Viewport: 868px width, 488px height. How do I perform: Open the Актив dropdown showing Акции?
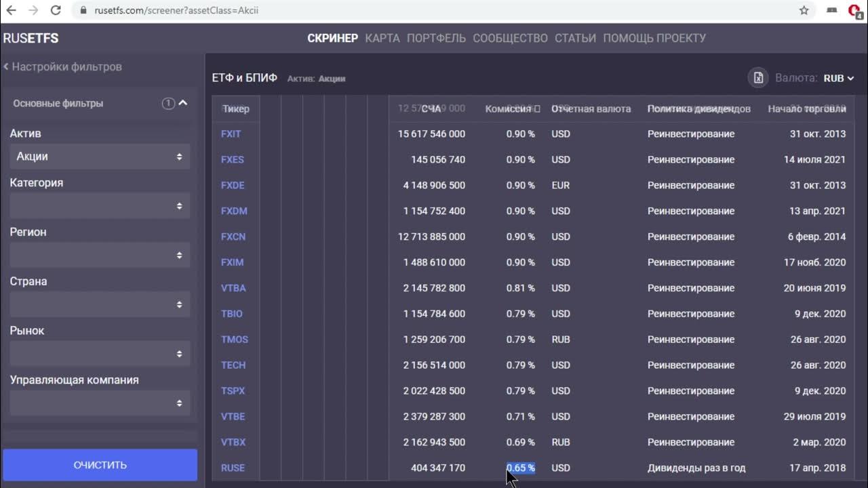tap(100, 157)
